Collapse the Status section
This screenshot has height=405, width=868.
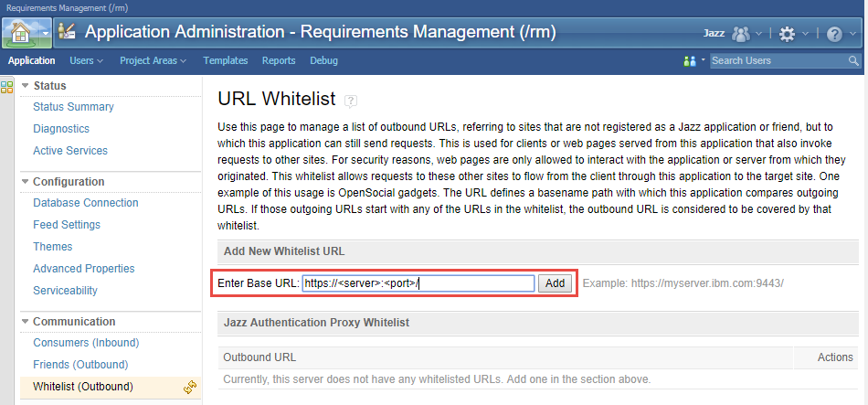26,86
